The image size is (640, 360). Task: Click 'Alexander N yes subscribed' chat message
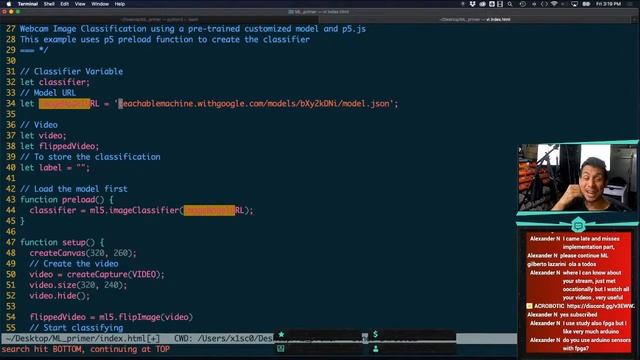coord(562,314)
